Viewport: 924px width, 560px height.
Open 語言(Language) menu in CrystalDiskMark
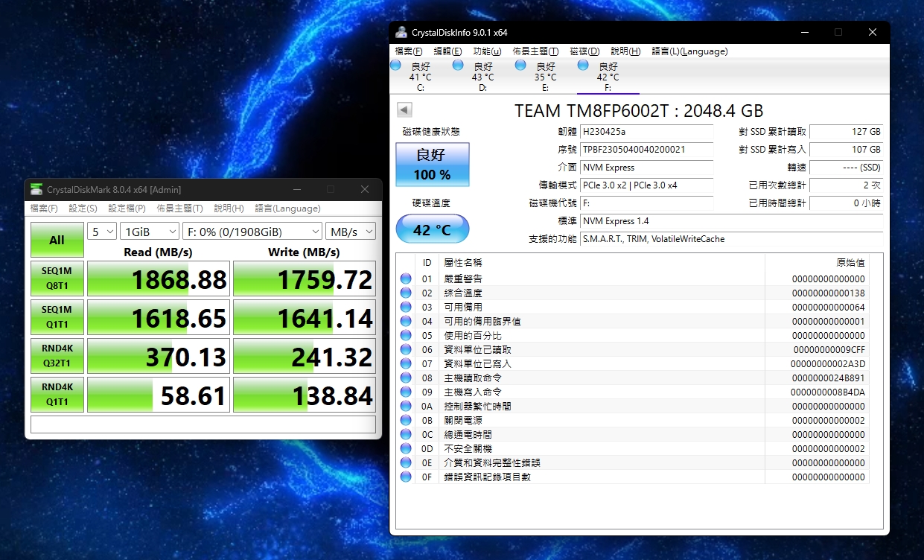point(288,209)
